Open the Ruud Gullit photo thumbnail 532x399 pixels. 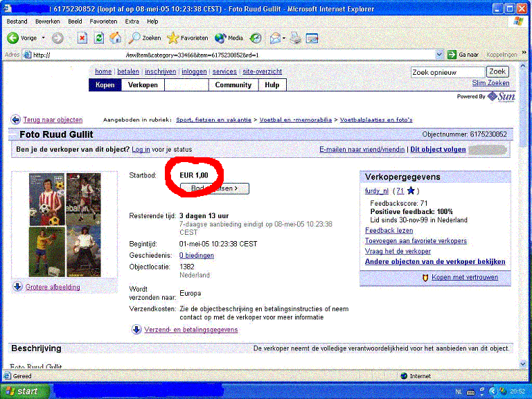click(65, 225)
